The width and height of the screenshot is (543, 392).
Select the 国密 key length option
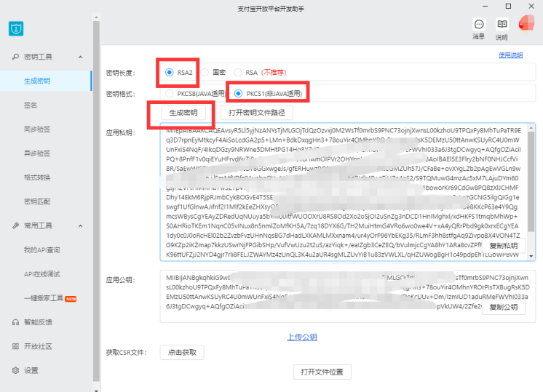205,72
